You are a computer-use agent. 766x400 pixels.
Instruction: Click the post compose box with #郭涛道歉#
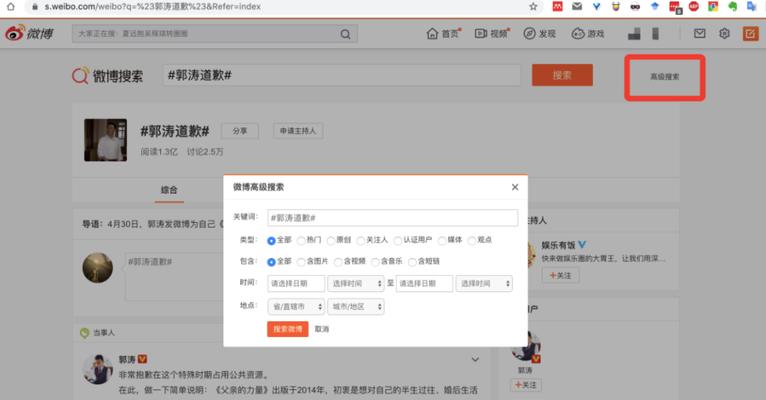pyautogui.click(x=174, y=276)
